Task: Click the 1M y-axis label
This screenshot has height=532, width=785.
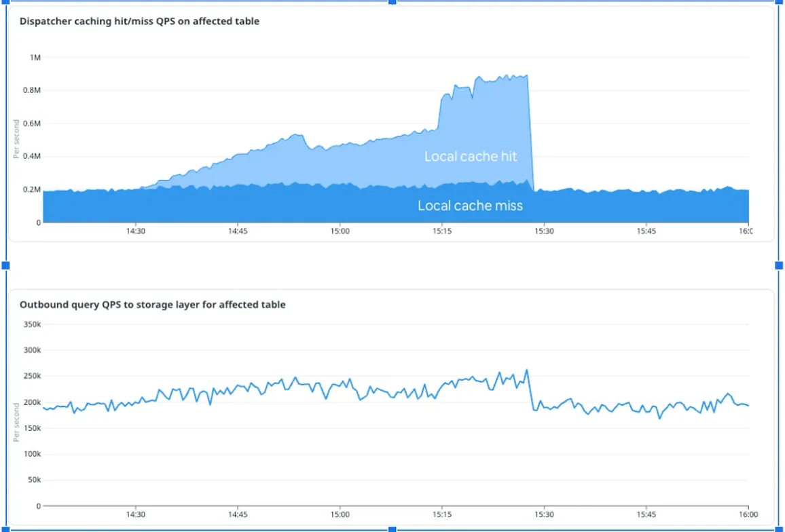Action: [35, 58]
